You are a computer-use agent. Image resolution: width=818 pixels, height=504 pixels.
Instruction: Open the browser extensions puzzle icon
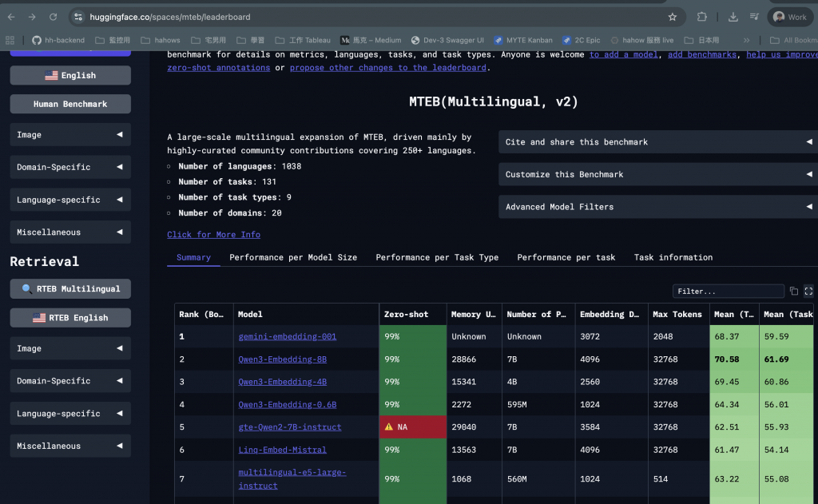(701, 17)
